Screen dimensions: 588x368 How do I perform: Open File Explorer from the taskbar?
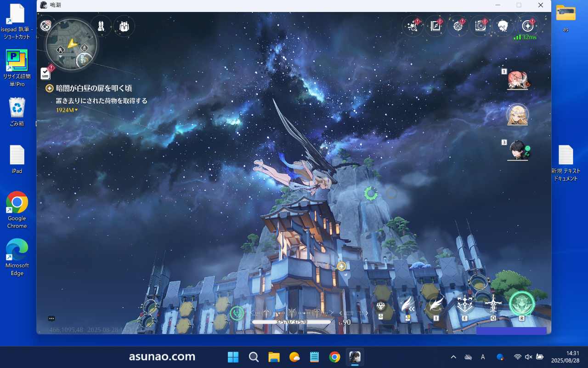pos(274,357)
